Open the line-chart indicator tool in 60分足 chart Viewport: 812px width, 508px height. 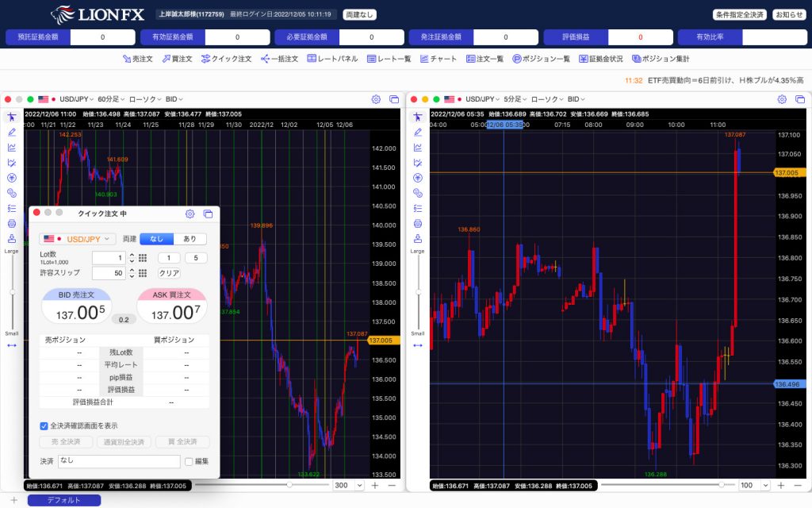[11, 148]
